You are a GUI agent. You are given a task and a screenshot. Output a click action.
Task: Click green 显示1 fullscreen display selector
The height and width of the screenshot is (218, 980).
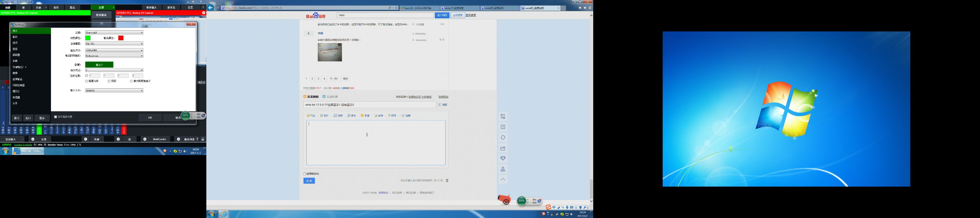[99, 65]
